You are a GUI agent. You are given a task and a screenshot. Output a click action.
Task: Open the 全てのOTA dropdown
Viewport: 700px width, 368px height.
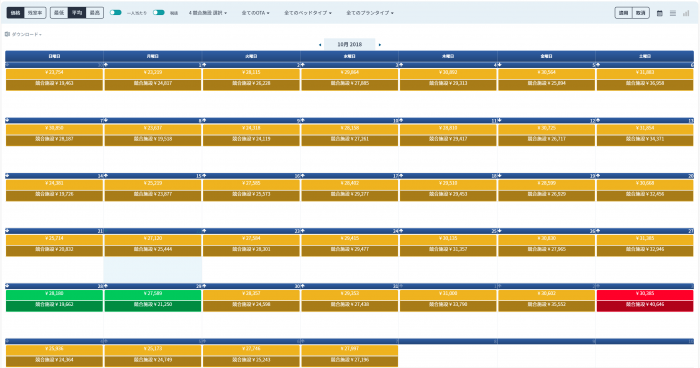pos(255,13)
